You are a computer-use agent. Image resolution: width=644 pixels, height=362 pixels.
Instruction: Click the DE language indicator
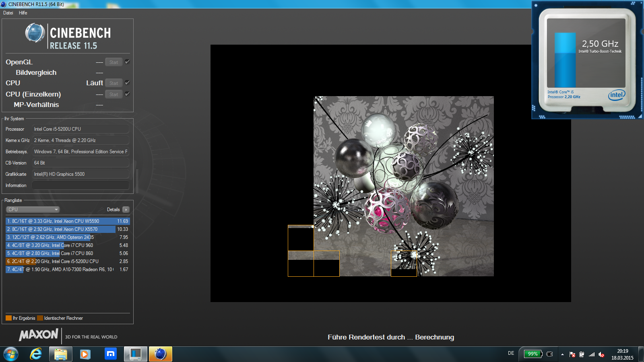511,353
